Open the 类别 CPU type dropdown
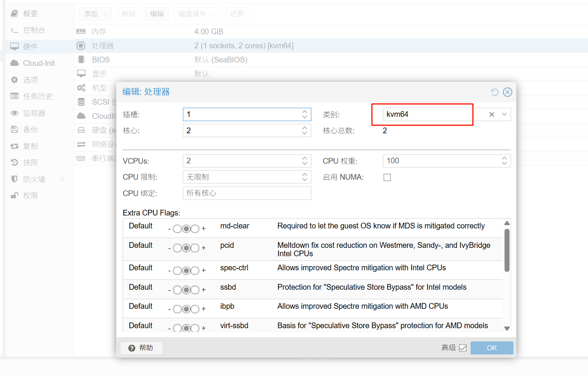This screenshot has width=588, height=375. [504, 115]
